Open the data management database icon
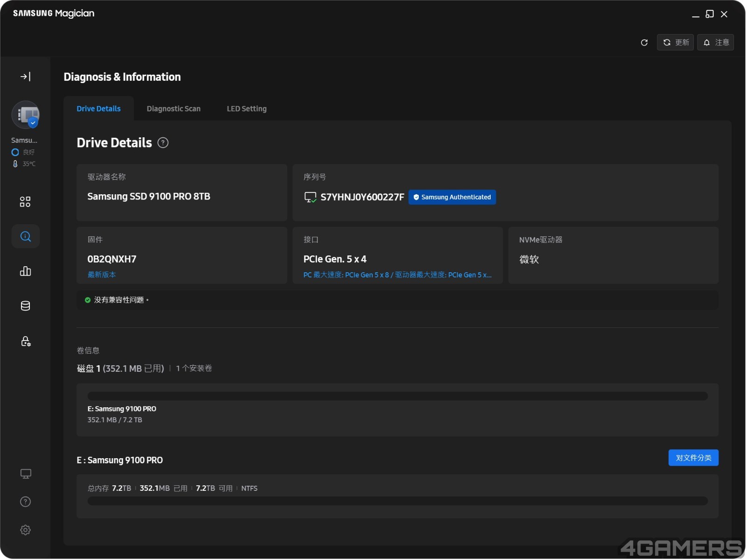The height and width of the screenshot is (560, 747). [25, 306]
